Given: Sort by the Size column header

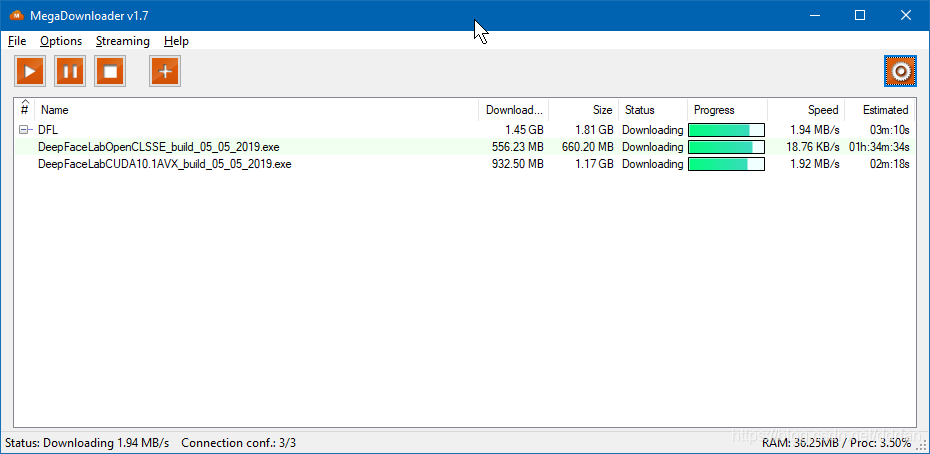Looking at the screenshot, I should [584, 109].
